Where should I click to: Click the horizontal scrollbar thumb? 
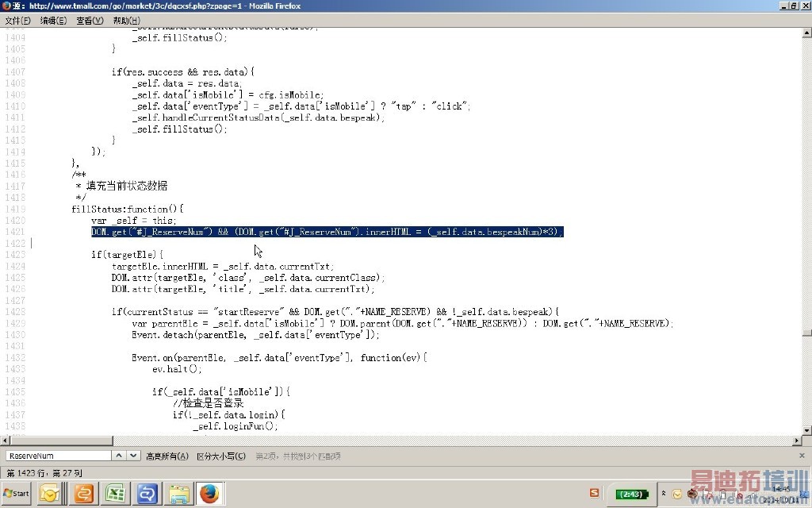(x=61, y=441)
